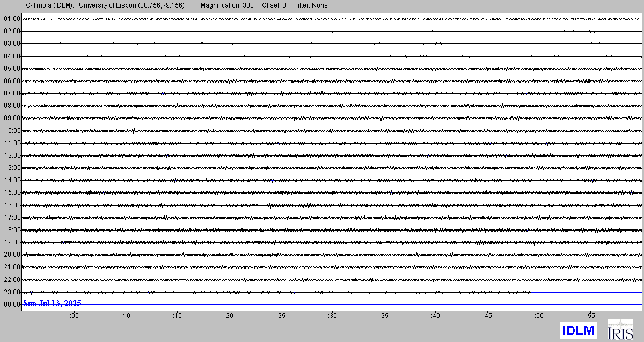The width and height of the screenshot is (644, 342).
Task: Click the :20 minute axis tick
Action: point(229,316)
